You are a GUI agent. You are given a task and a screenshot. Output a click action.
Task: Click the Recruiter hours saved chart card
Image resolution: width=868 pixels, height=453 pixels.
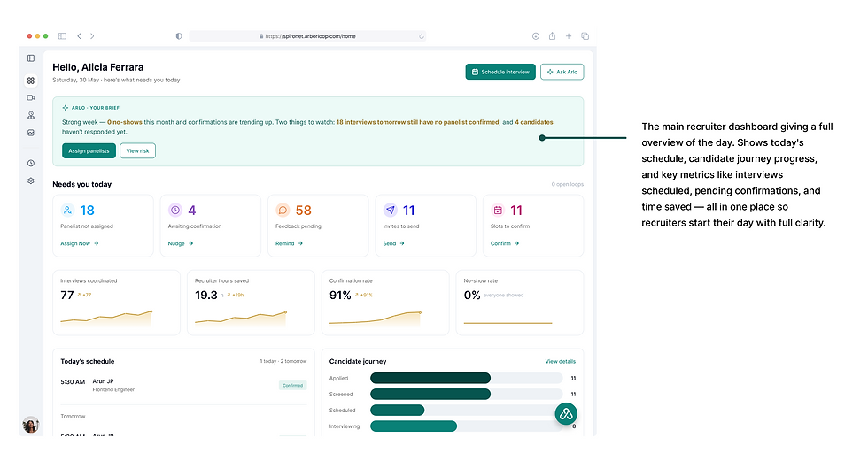click(x=251, y=303)
